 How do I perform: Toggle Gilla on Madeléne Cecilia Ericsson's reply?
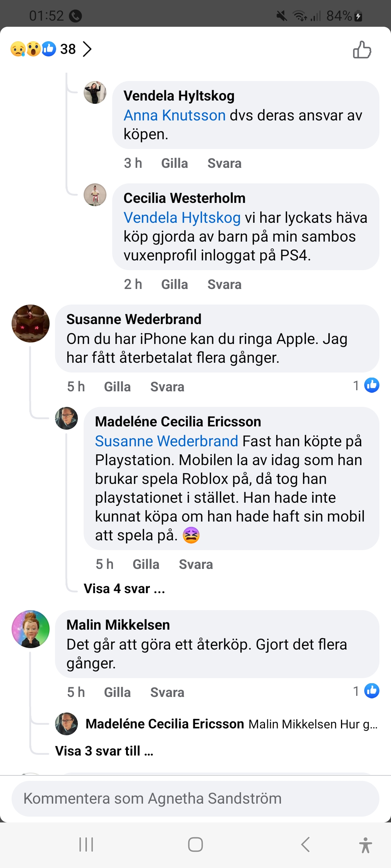point(146,565)
